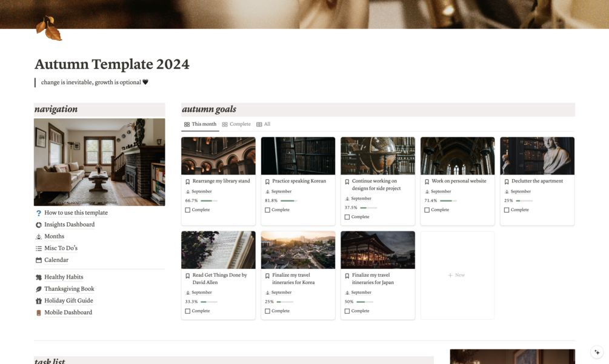Viewport: 609px width, 364px height.
Task: Click bookmark icon on Continue working on designs card
Action: (347, 182)
